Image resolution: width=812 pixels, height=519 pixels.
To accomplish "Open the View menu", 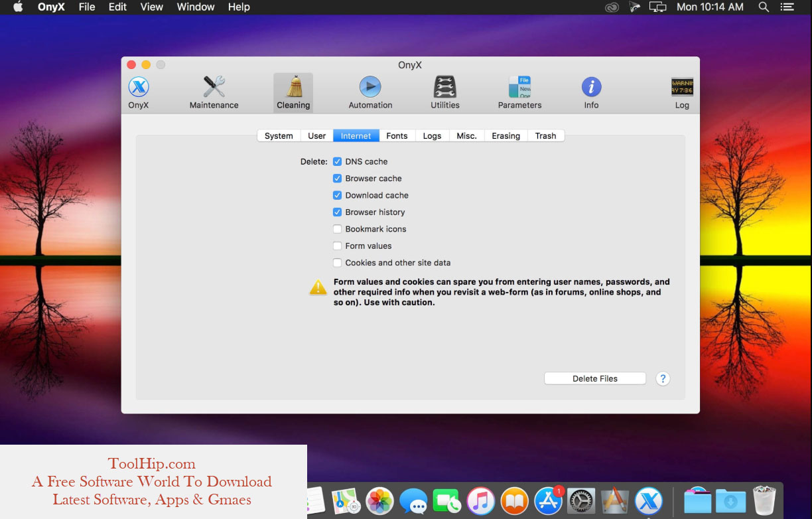I will pos(151,7).
